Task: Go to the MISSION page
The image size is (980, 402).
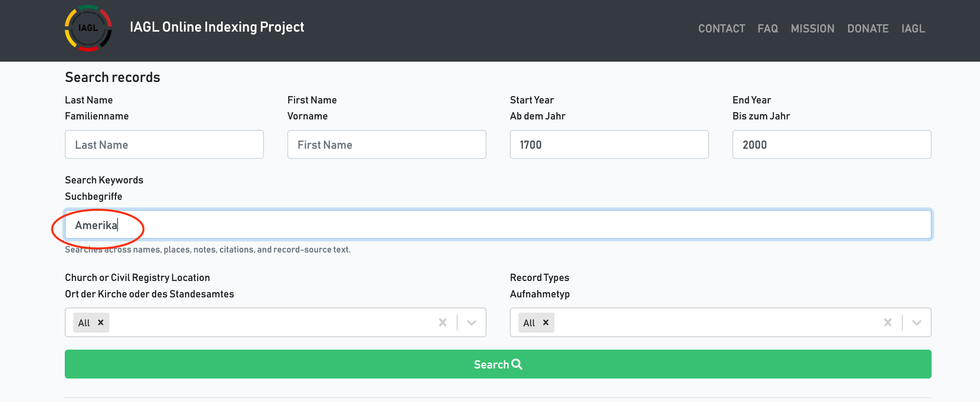Action: tap(813, 29)
